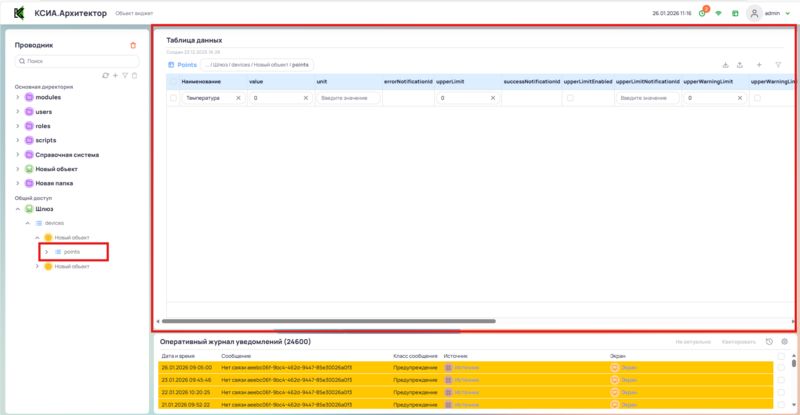
Task: Check the row selection checkbox for Температура
Action: [173, 98]
